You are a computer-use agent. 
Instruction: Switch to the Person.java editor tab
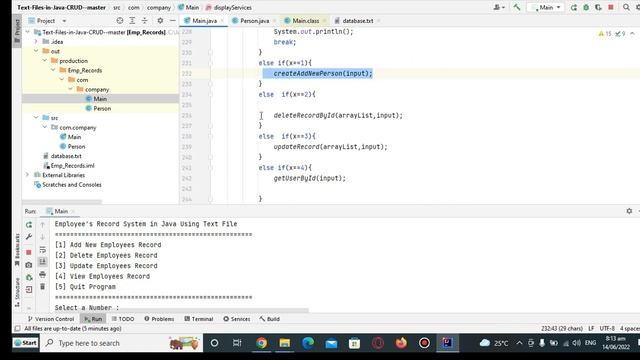253,20
